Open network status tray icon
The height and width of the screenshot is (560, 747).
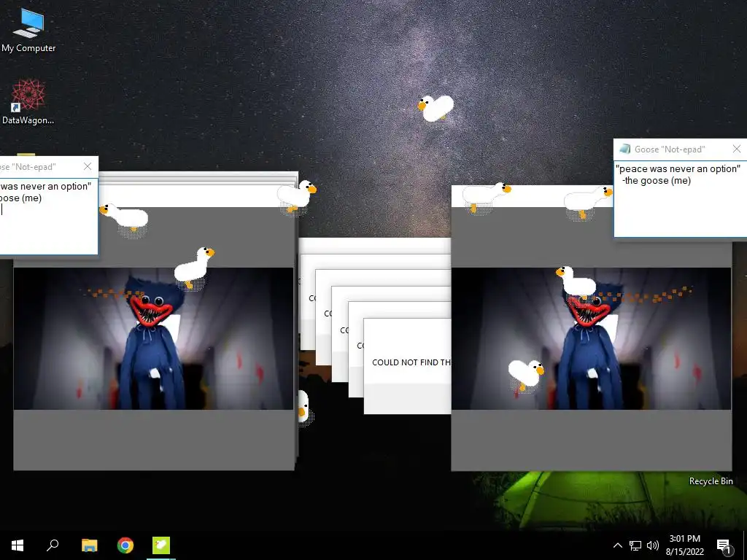(635, 545)
